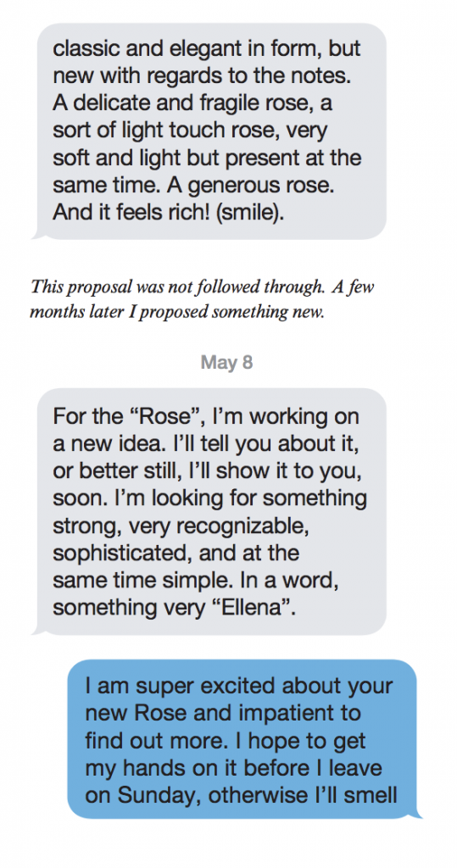Click the word "sophisticated" in the grey message
The height and width of the screenshot is (868, 457).
pos(120,553)
